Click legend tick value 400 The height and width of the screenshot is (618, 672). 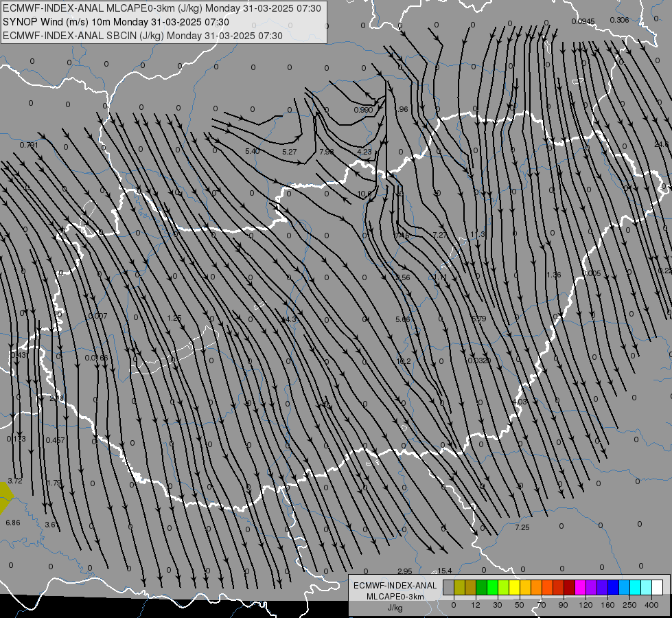click(x=651, y=605)
